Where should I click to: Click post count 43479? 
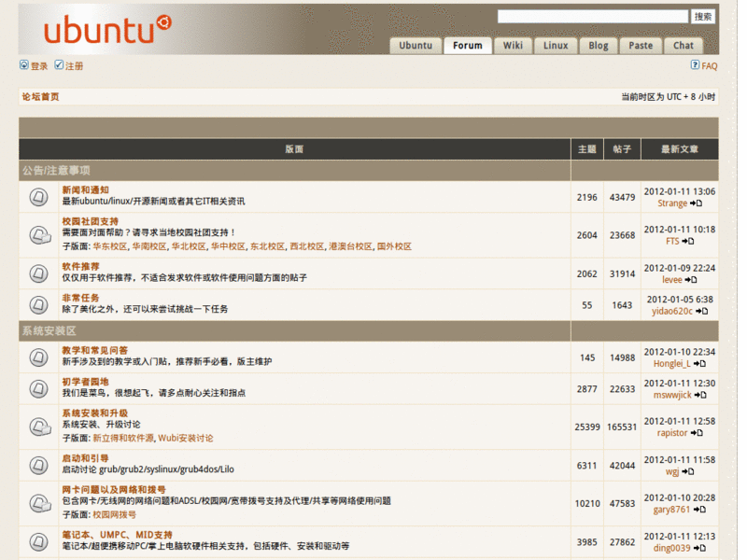622,197
